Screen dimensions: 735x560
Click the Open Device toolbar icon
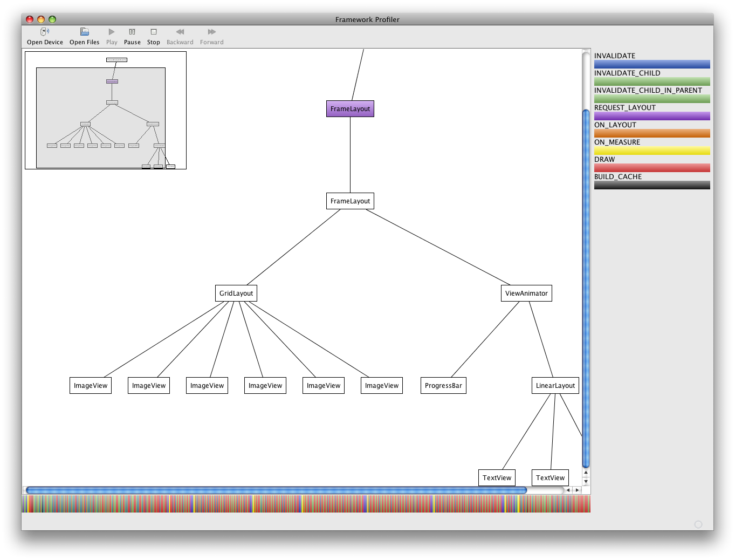(x=45, y=32)
